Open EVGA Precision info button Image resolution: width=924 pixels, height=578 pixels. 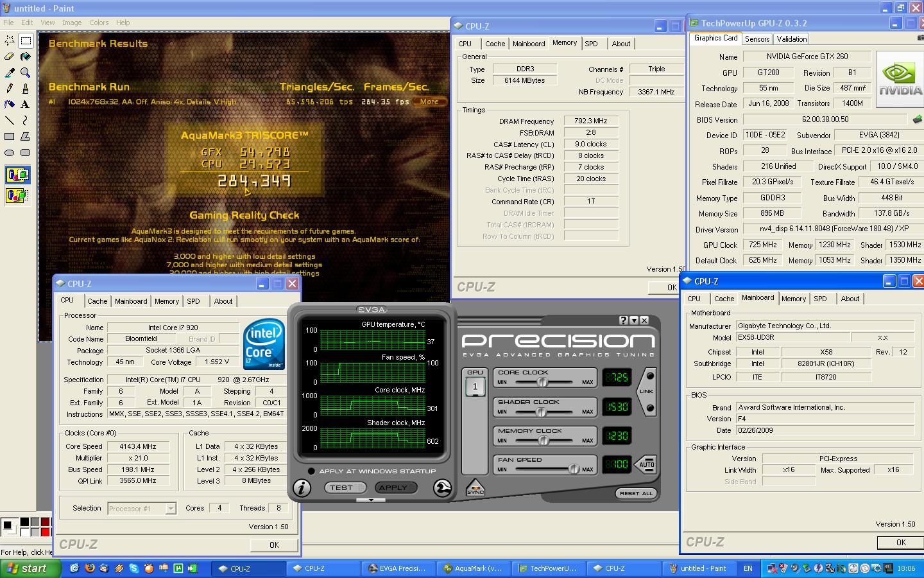(302, 488)
